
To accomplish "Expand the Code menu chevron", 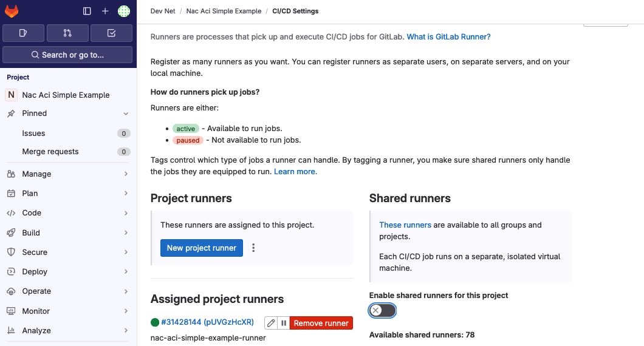I will 126,213.
